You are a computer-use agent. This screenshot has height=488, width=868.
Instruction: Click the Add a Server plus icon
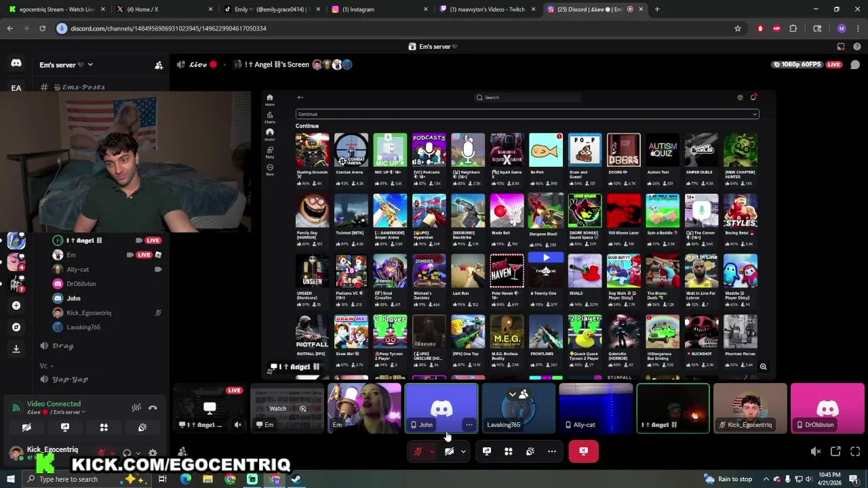[x=16, y=306]
